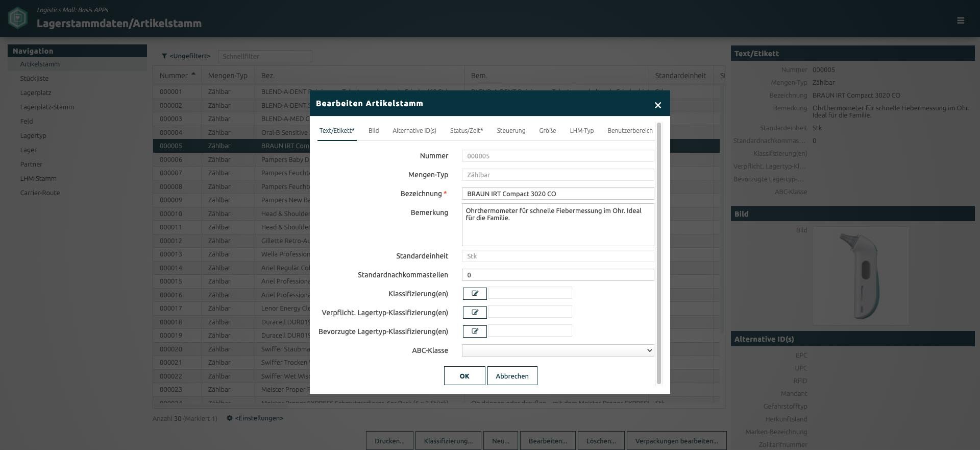Click Verpackungen bearbeiten... button
Screen dimensions: 980x450
676,441
